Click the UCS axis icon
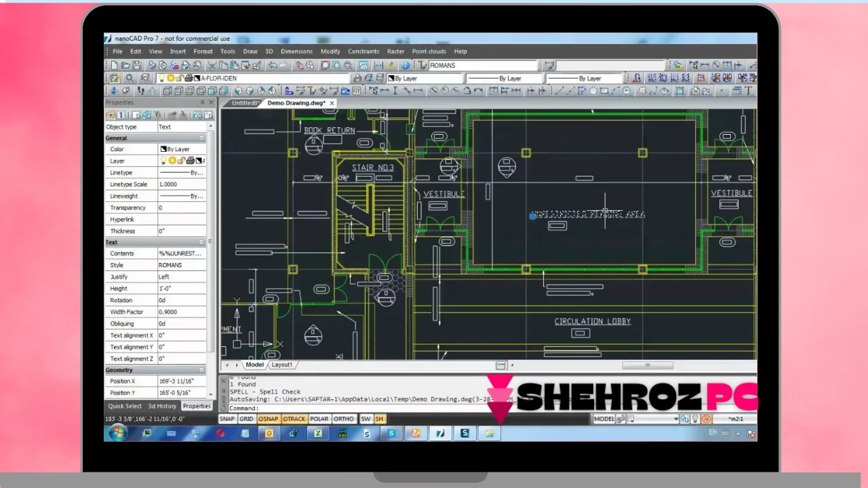The image size is (868, 488). pos(290,91)
